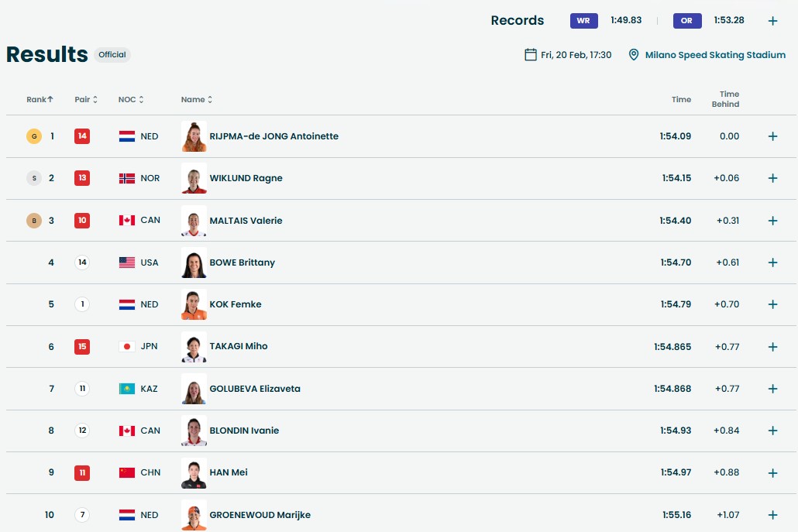The image size is (798, 532).
Task: Click the WR world record badge
Action: 583,21
